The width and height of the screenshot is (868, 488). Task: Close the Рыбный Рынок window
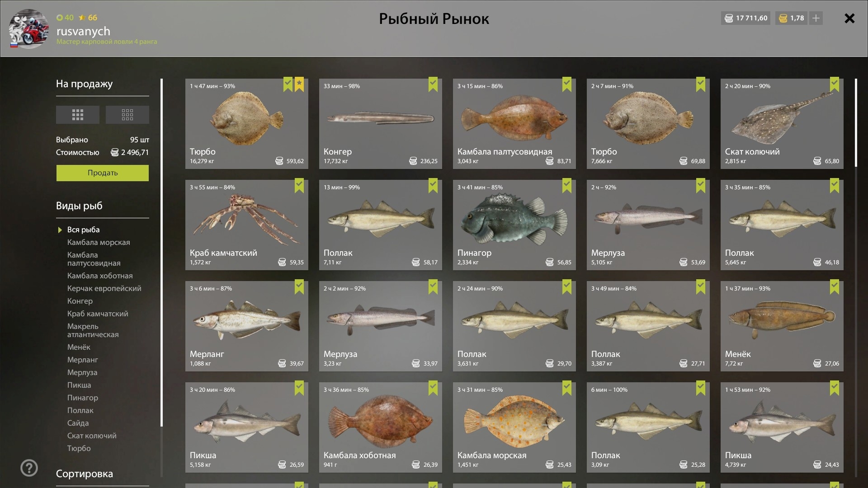tap(849, 18)
